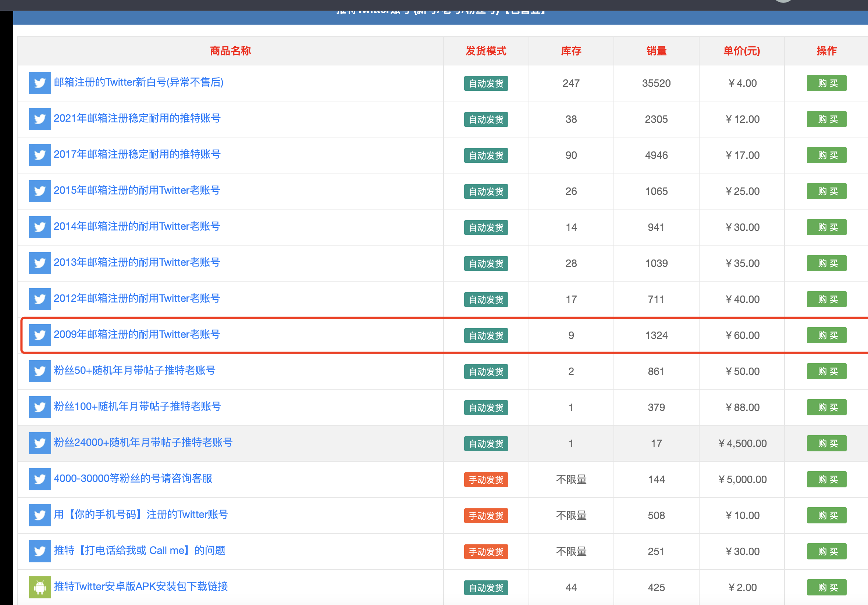
Task: Click Twitter icon beside 2021年邮箱注册 account
Action: coord(40,119)
